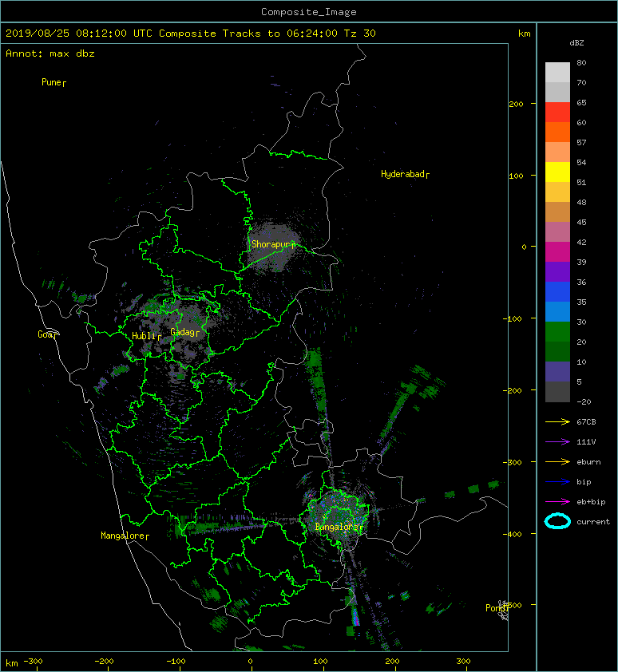Click the -400 km y-axis tick label

tap(513, 534)
